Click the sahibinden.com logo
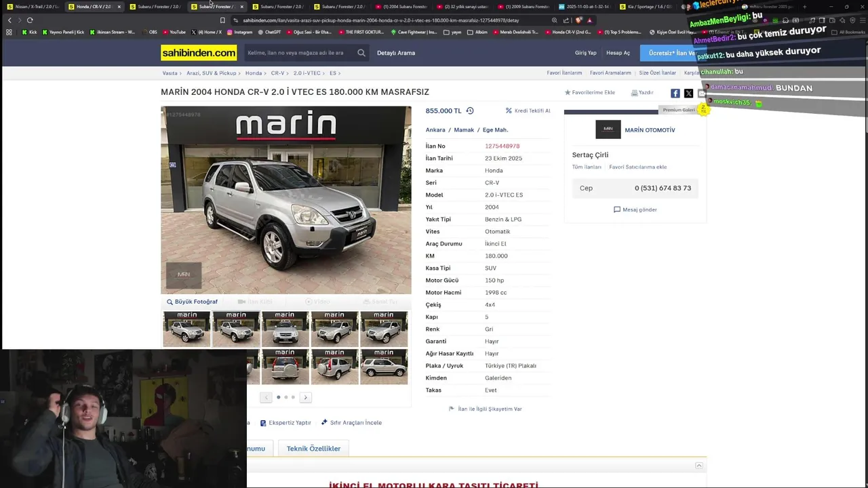 pyautogui.click(x=199, y=53)
